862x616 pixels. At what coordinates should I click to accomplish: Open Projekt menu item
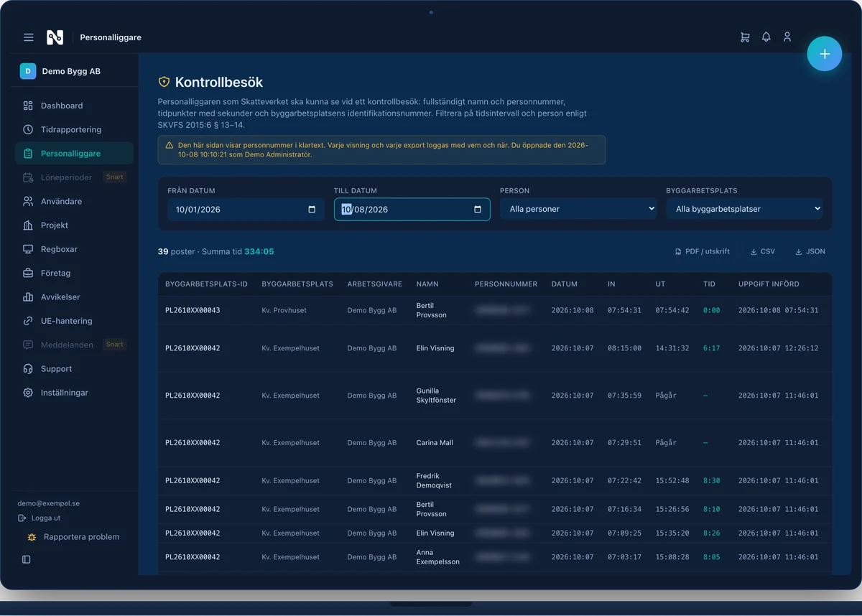pyautogui.click(x=74, y=225)
